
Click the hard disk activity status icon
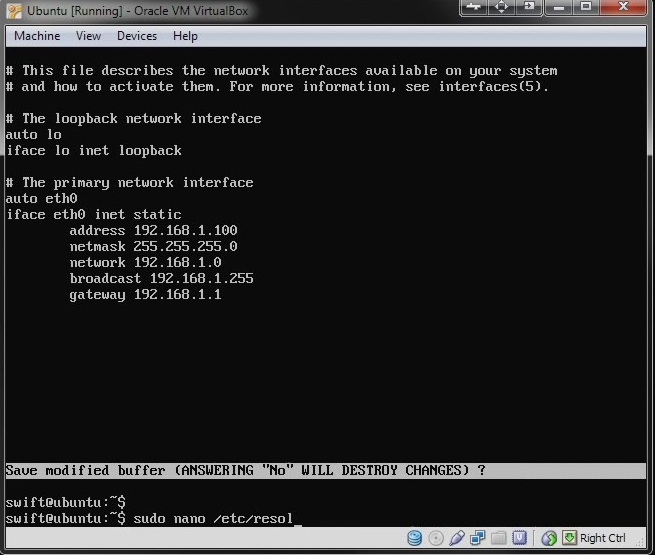coord(414,538)
